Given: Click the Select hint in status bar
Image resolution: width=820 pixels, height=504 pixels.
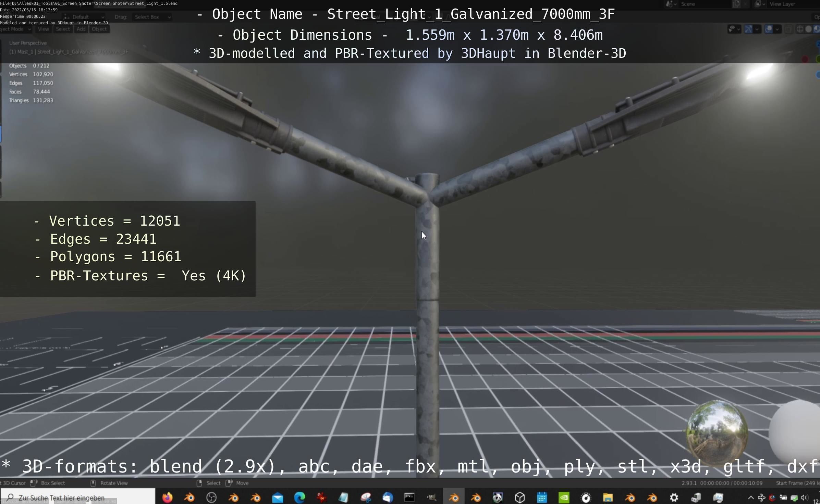Looking at the screenshot, I should [x=209, y=483].
